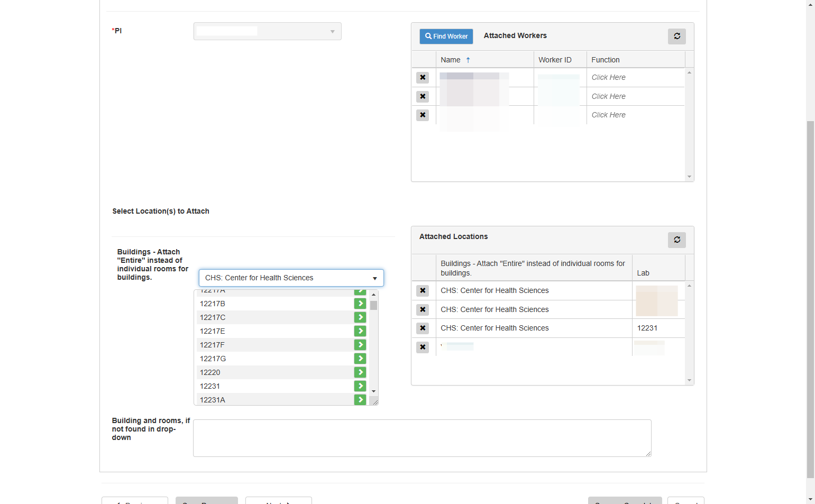Open the Buildings dropdown showing CHS
Image resolution: width=815 pixels, height=504 pixels.
pyautogui.click(x=291, y=278)
